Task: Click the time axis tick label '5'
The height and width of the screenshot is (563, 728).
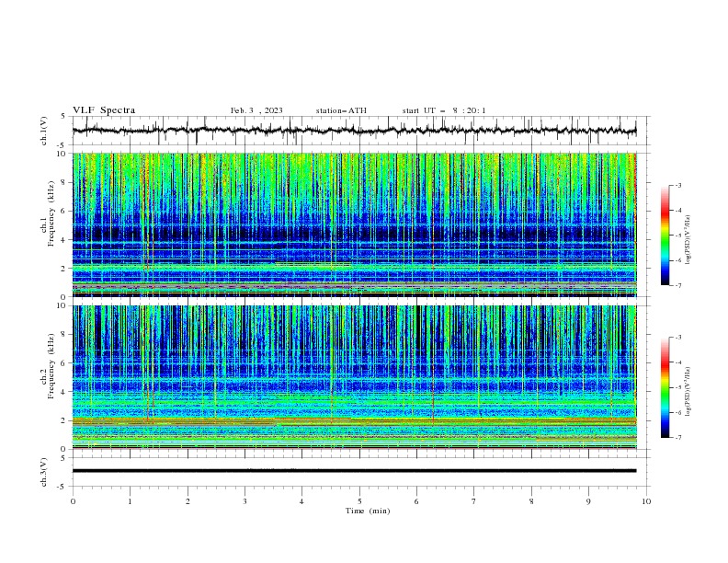Action: pyautogui.click(x=359, y=501)
